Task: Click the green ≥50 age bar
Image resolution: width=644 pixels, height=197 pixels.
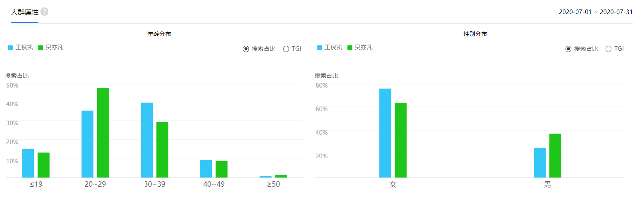Action: [x=281, y=176]
